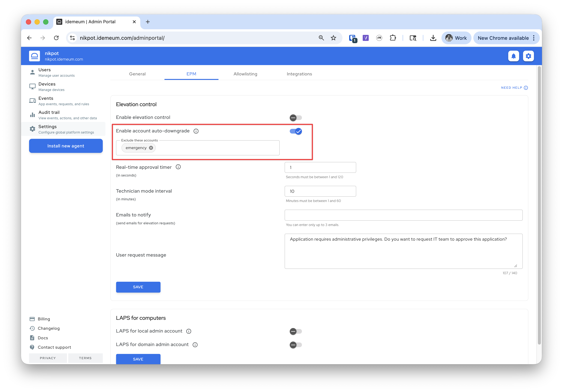This screenshot has height=392, width=563.
Task: Bookmark this page with the star icon
Action: point(333,38)
